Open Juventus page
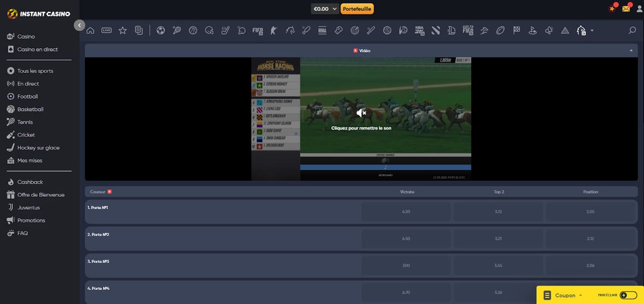644x304 pixels. [x=28, y=207]
